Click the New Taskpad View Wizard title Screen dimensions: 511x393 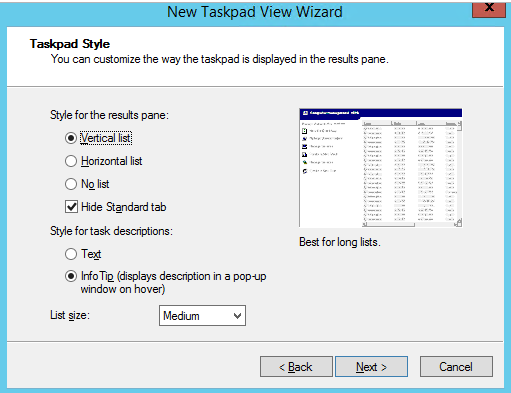point(255,12)
